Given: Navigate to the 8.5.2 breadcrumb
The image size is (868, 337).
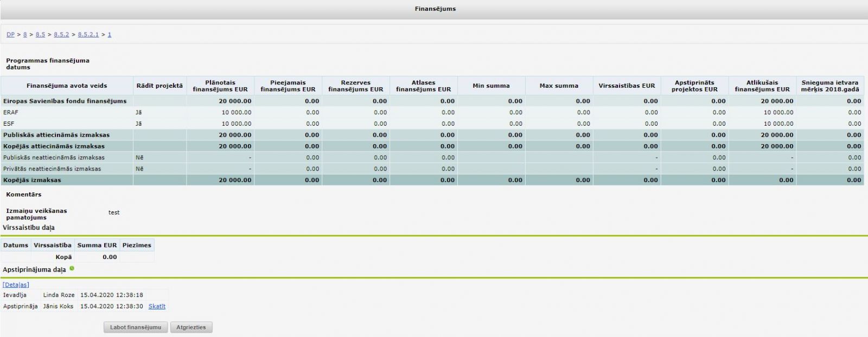Looking at the screenshot, I should click(x=61, y=35).
